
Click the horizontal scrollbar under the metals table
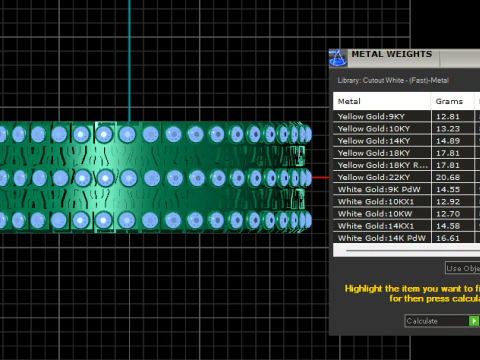click(407, 250)
